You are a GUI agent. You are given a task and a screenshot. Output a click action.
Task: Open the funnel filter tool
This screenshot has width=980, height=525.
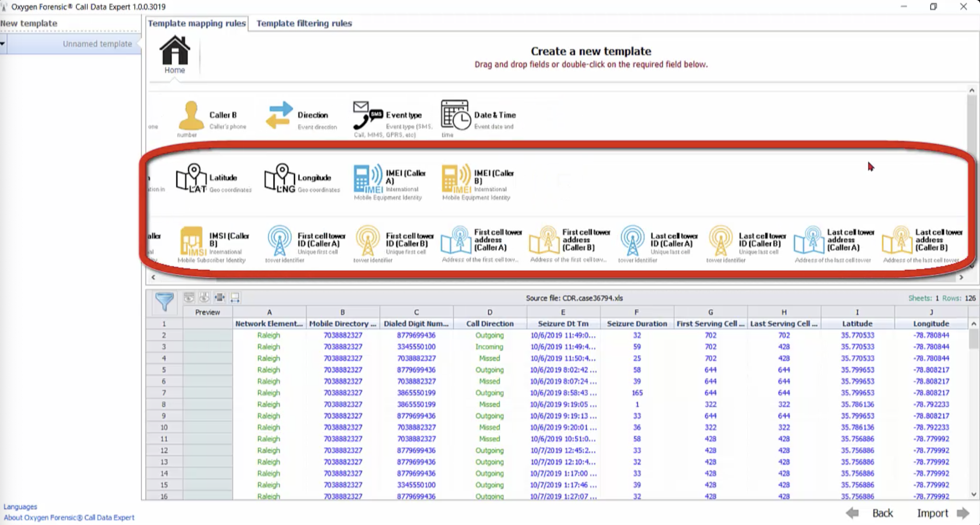[x=164, y=302]
